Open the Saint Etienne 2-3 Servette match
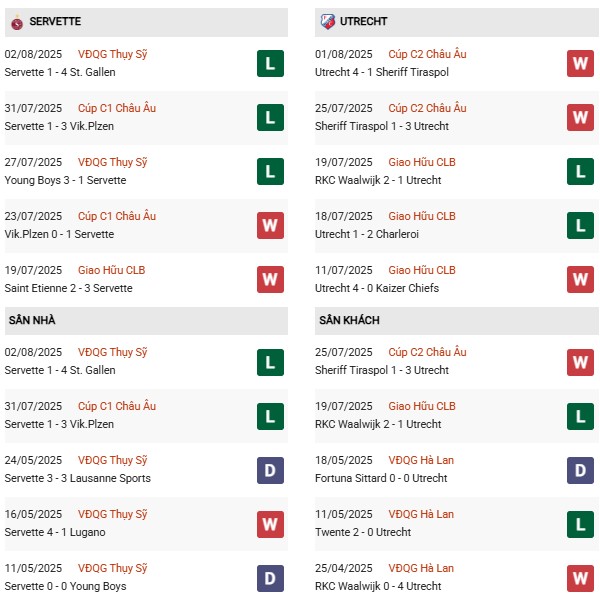600x603 pixels. [x=68, y=288]
